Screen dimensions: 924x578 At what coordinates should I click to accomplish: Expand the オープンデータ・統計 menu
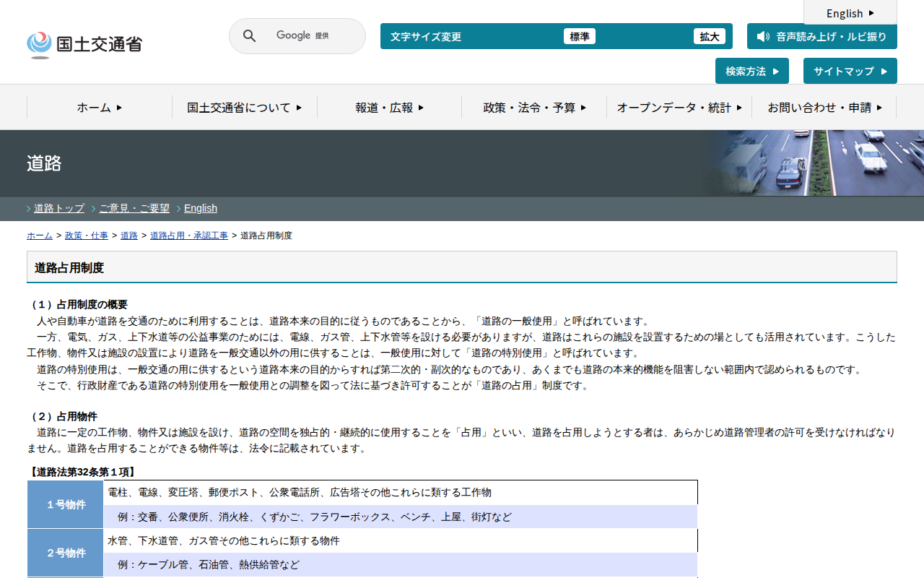click(679, 107)
